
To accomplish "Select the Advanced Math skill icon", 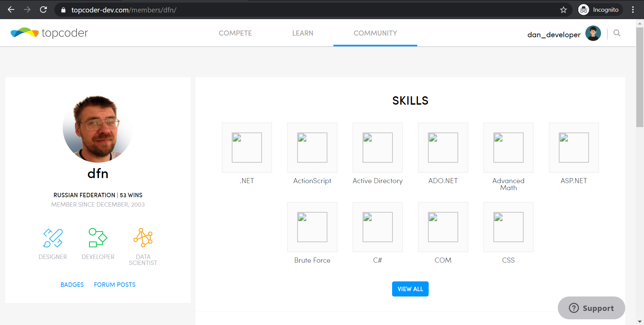I will (508, 148).
